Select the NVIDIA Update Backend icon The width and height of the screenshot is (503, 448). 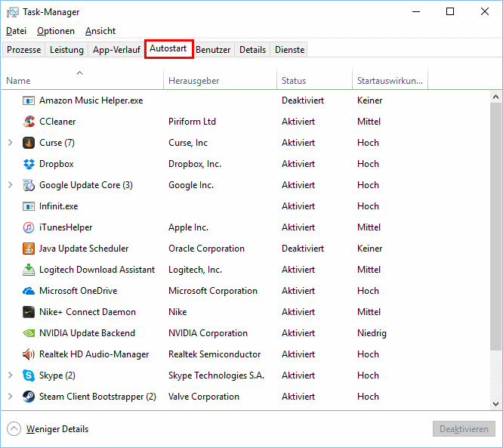click(29, 333)
